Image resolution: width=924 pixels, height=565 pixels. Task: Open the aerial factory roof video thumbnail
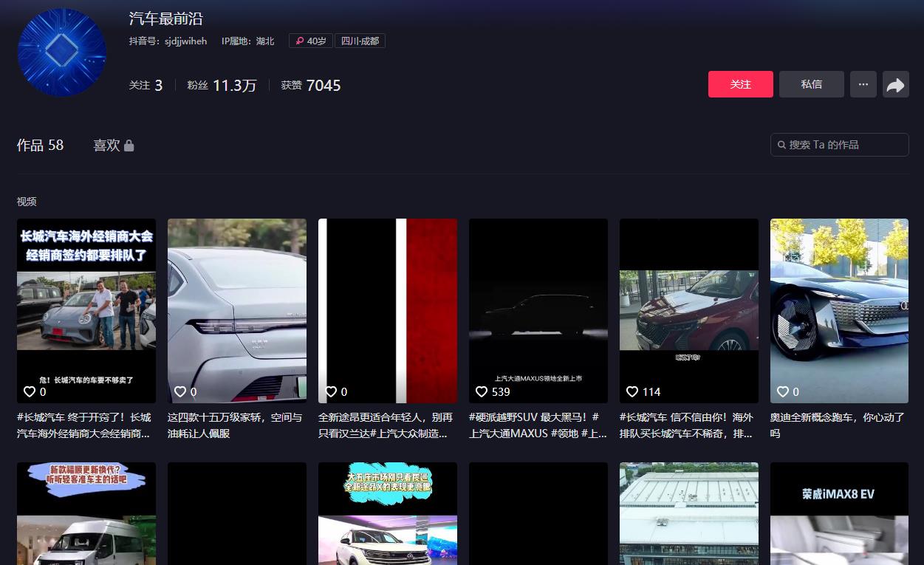point(689,513)
